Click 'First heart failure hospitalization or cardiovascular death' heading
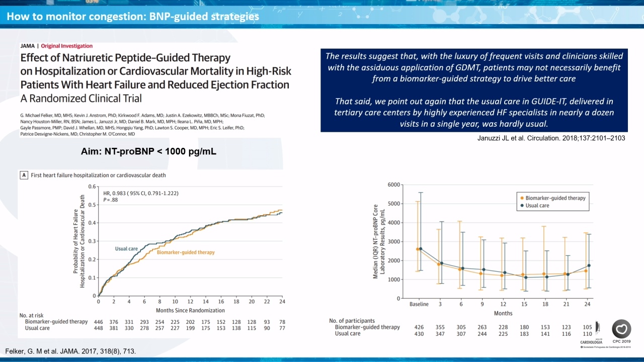The image size is (644, 362). (x=99, y=175)
